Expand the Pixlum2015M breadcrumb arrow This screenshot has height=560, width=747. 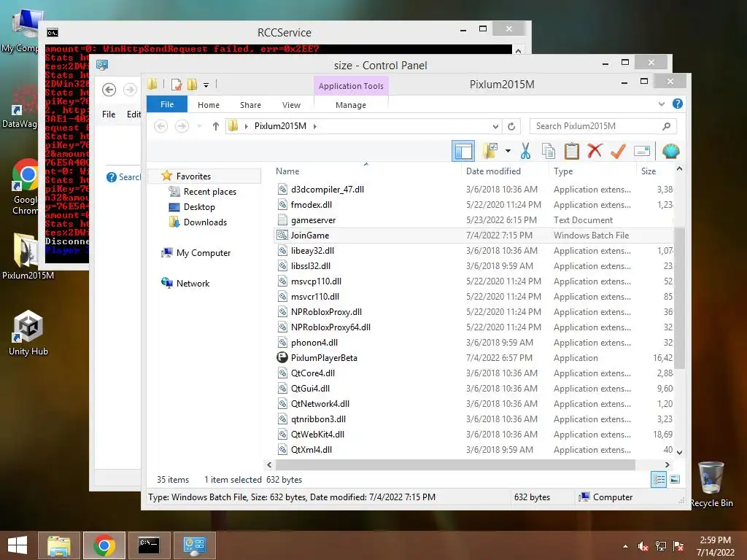315,126
